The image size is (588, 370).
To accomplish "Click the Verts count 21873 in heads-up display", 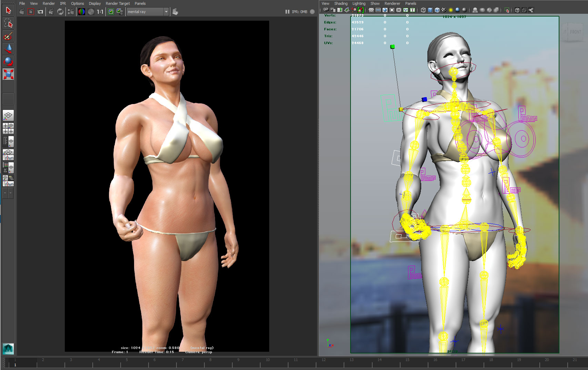I will 357,16.
